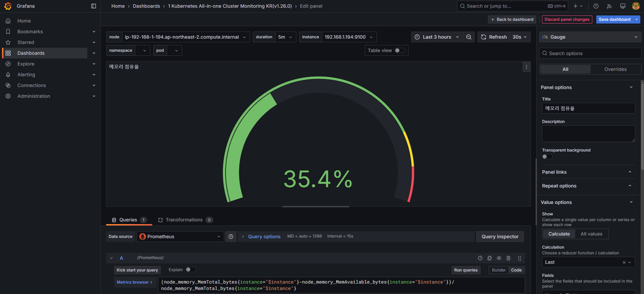Switch query editor to Code mode
This screenshot has height=294, width=644.
[x=516, y=270]
